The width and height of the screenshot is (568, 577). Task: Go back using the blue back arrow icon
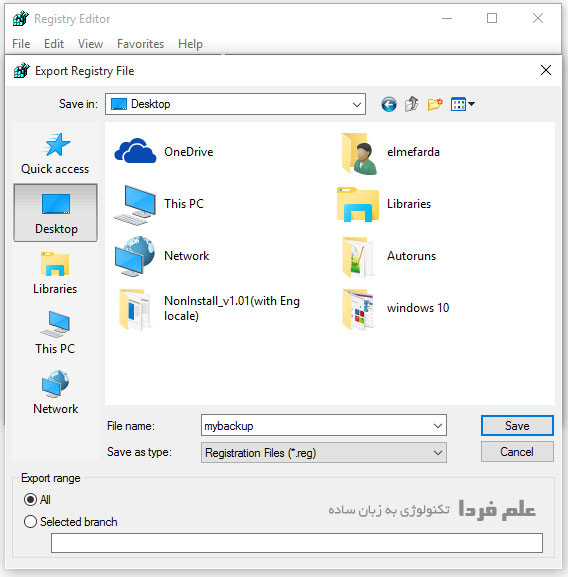click(x=388, y=105)
